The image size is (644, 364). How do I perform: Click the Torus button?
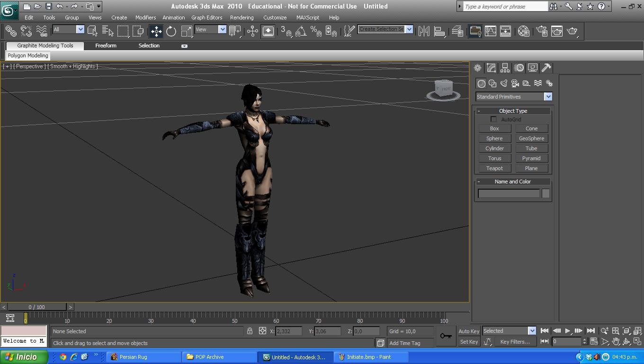click(x=494, y=158)
